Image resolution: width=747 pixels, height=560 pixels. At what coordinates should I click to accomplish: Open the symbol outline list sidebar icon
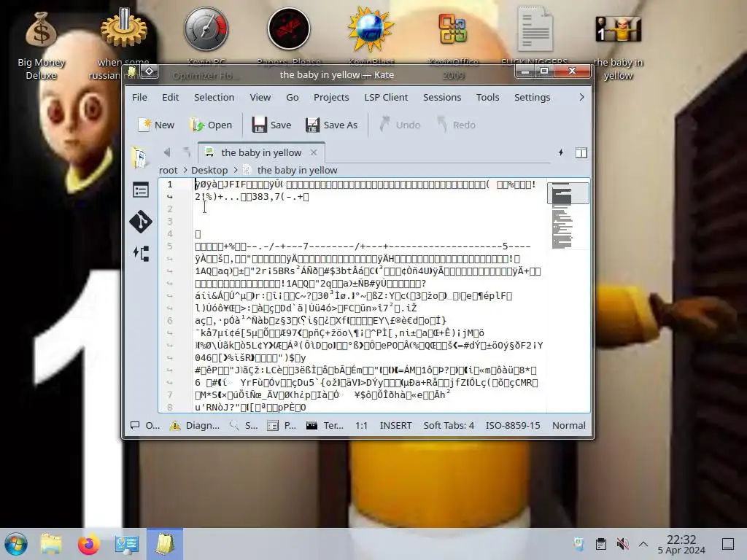[141, 190]
